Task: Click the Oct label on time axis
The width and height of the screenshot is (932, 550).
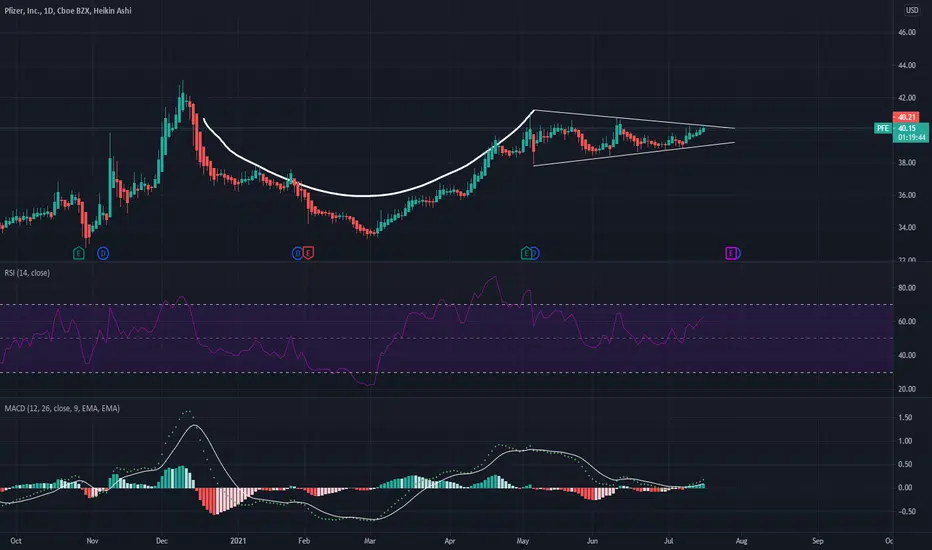Action: click(x=16, y=541)
